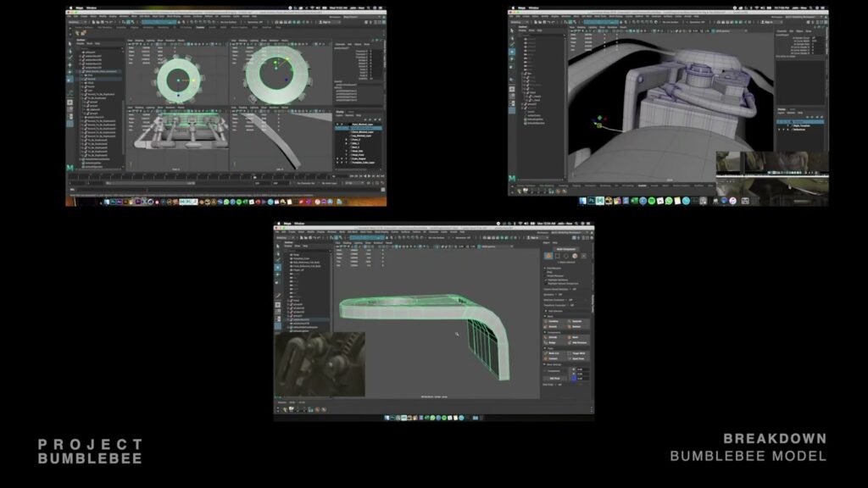Pick Edge selection mode icon in Modeling Toolkit
Screen dimensions: 868x488
565,256
